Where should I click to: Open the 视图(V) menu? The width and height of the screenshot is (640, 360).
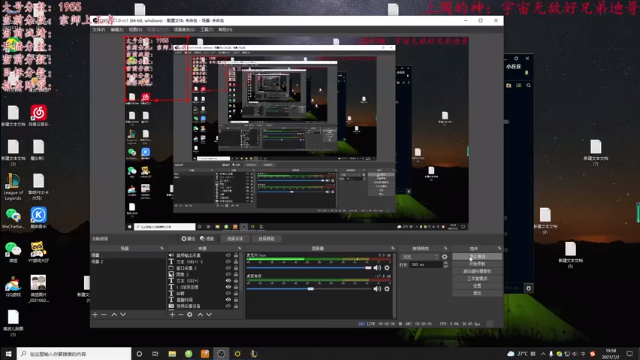point(135,30)
